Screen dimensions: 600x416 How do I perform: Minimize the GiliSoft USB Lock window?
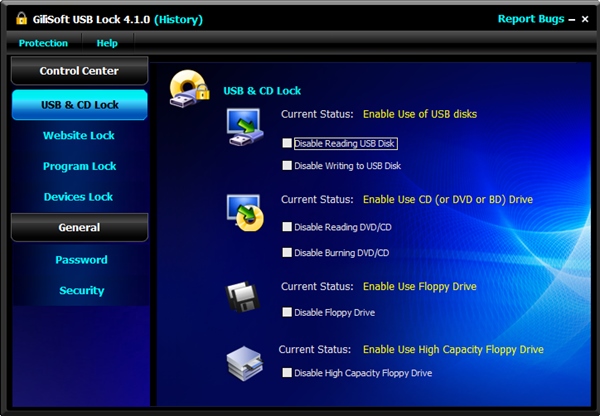572,20
